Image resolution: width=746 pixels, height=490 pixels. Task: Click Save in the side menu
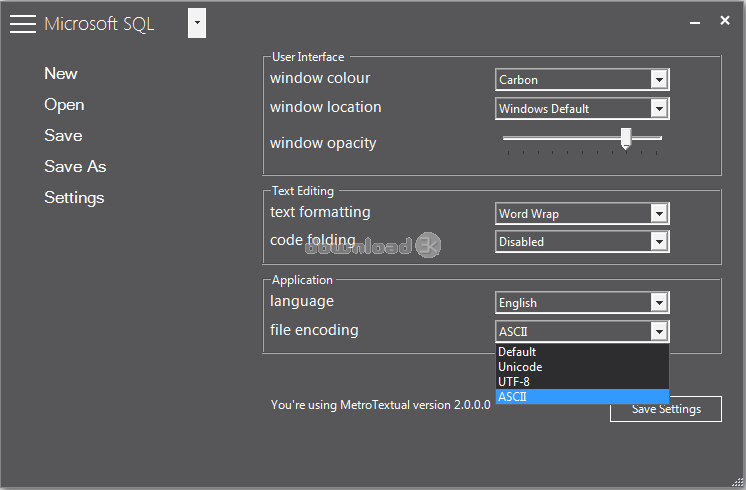click(63, 136)
